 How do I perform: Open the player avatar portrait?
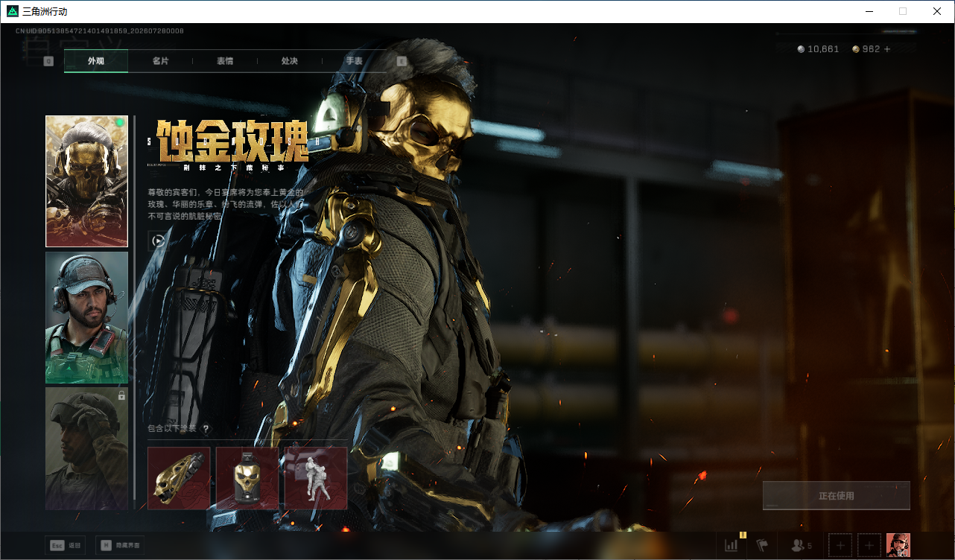(x=898, y=545)
